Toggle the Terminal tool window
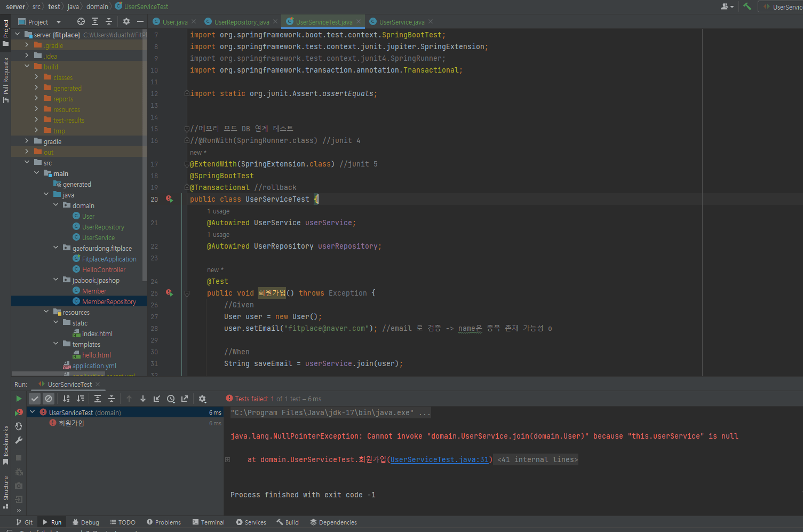This screenshot has height=532, width=803. coord(208,522)
